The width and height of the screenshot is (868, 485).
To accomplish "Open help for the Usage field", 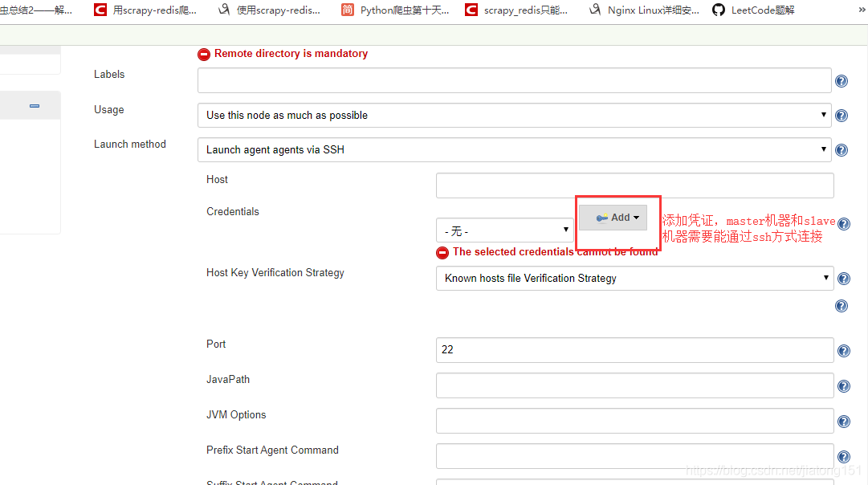I will click(842, 116).
